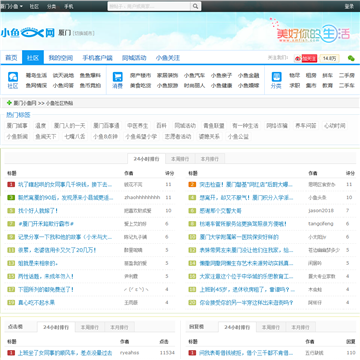The width and height of the screenshot is (360, 360).
Task: Click rank badge 1 in the 24小时排行 list
Action: [11, 184]
